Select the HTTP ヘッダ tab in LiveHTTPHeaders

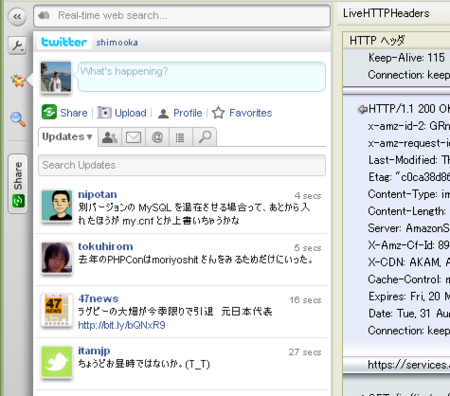(x=377, y=41)
